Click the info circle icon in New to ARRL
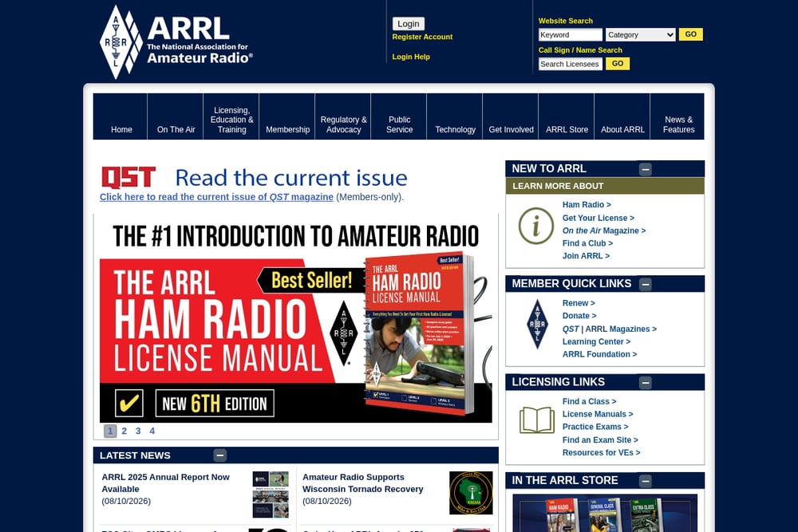Image resolution: width=798 pixels, height=532 pixels. [x=536, y=226]
